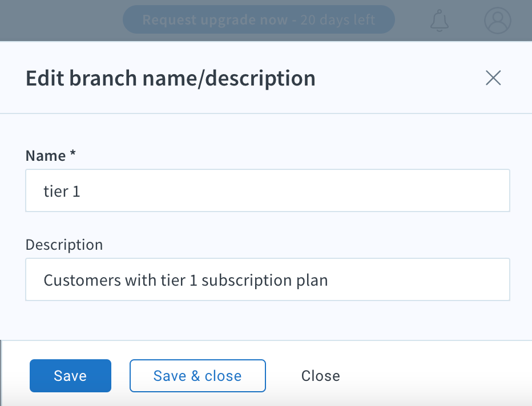Click the Save & close button
Screen dimensions: 532x406
tap(198, 376)
